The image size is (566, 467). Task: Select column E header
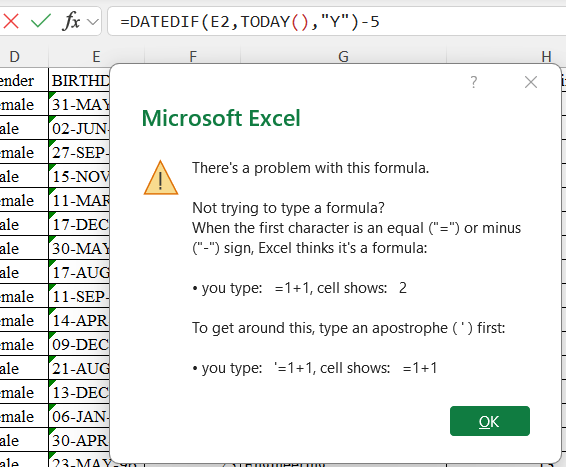[96, 57]
